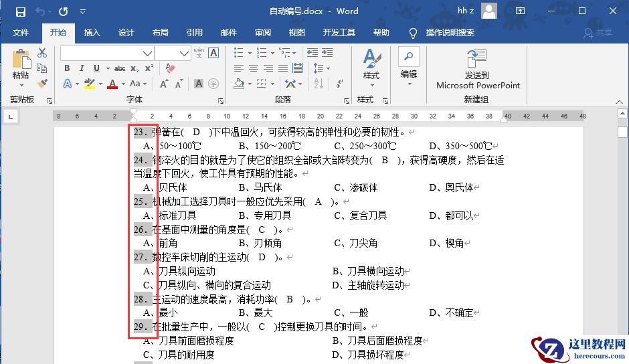Apply bullet list formatting
This screenshot has height=364, width=629.
tap(239, 53)
